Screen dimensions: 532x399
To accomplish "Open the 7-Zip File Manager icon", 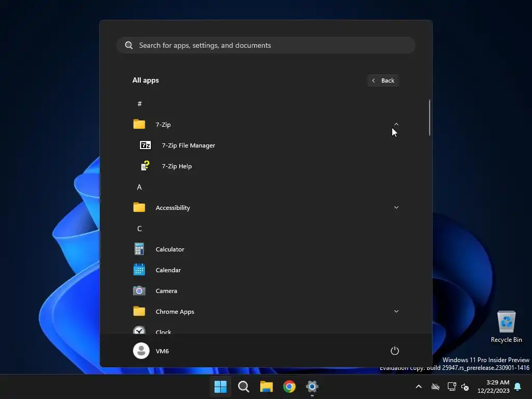I will (145, 145).
